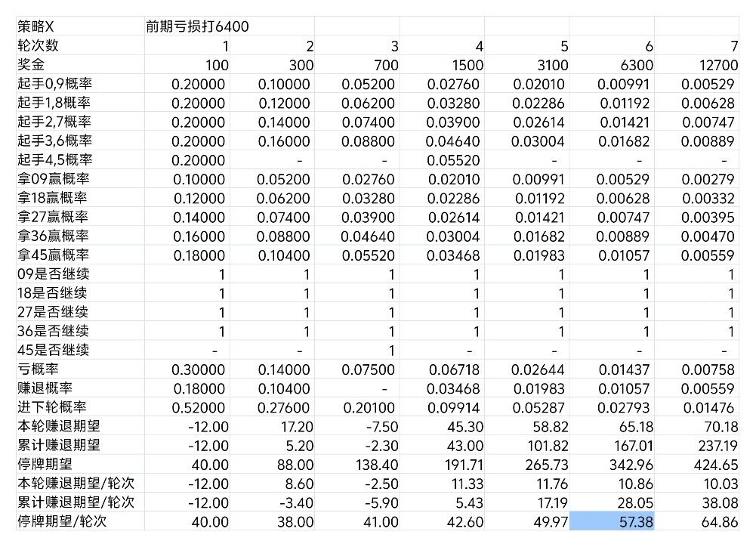Click the row label 亏概率
Image resolution: width=756 pixels, height=547 pixels.
38,369
